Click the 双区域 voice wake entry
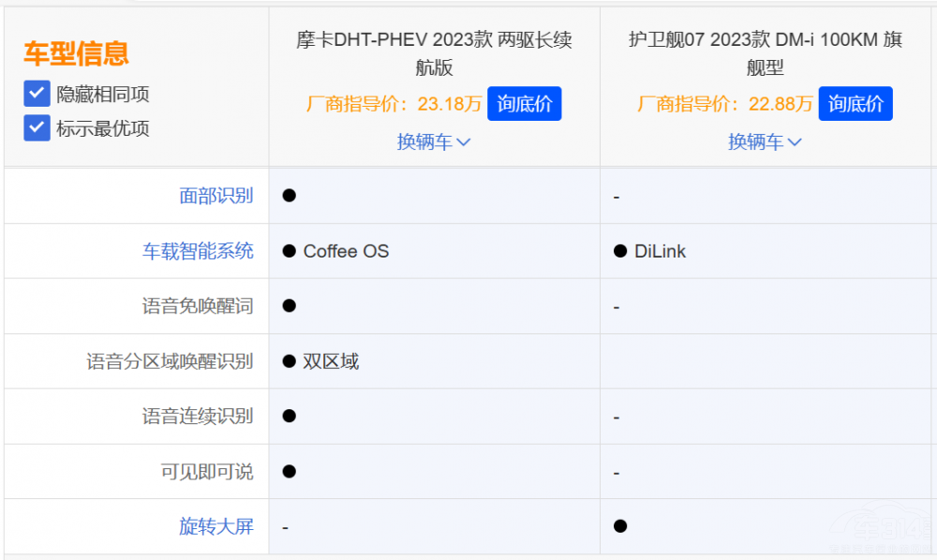937x560 pixels. click(x=330, y=361)
